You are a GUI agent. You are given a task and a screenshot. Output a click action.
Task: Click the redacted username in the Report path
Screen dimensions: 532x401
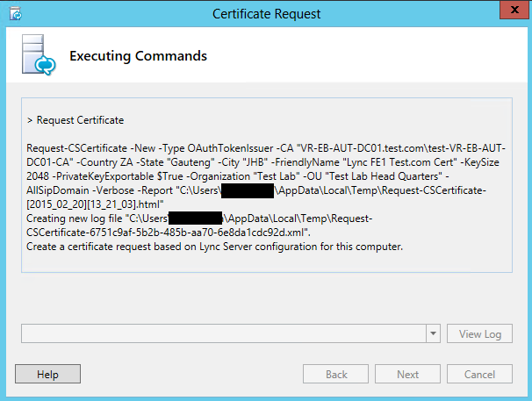coord(248,189)
